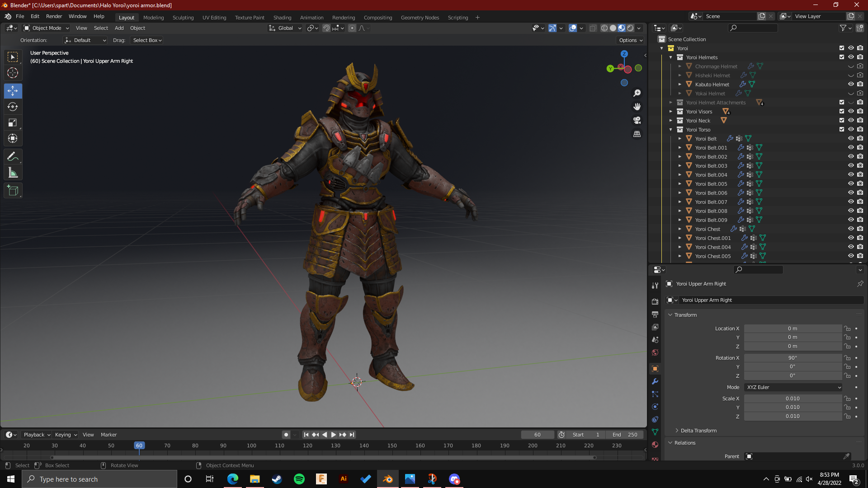Uncheck Yoroi Visors collection checkbox
Image resolution: width=868 pixels, height=488 pixels.
click(x=842, y=111)
